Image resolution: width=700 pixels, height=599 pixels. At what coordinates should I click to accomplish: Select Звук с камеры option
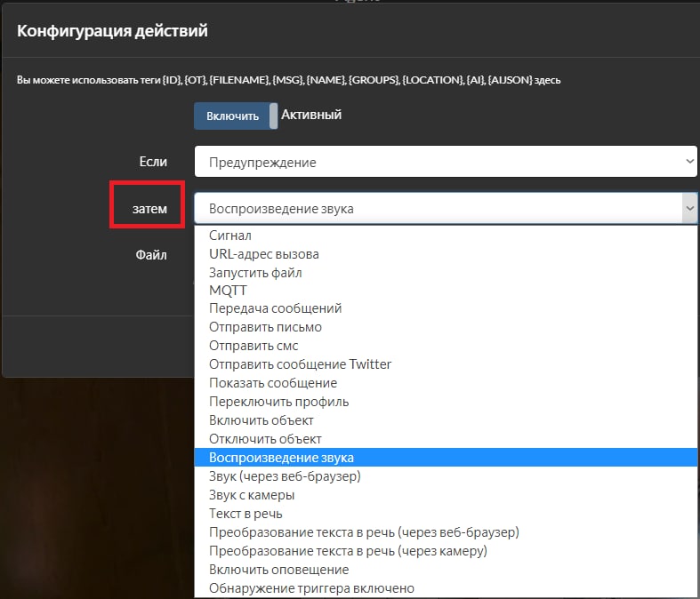pos(446,495)
